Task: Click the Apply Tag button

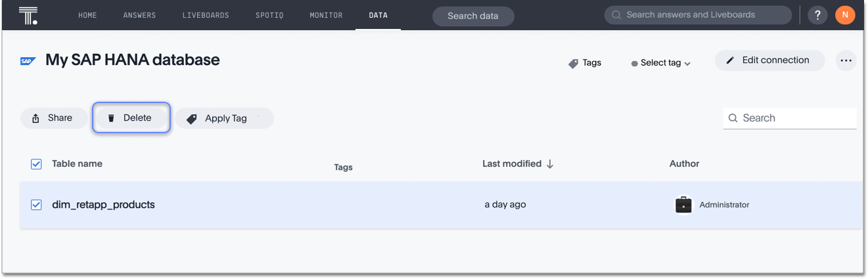Action: pos(224,118)
